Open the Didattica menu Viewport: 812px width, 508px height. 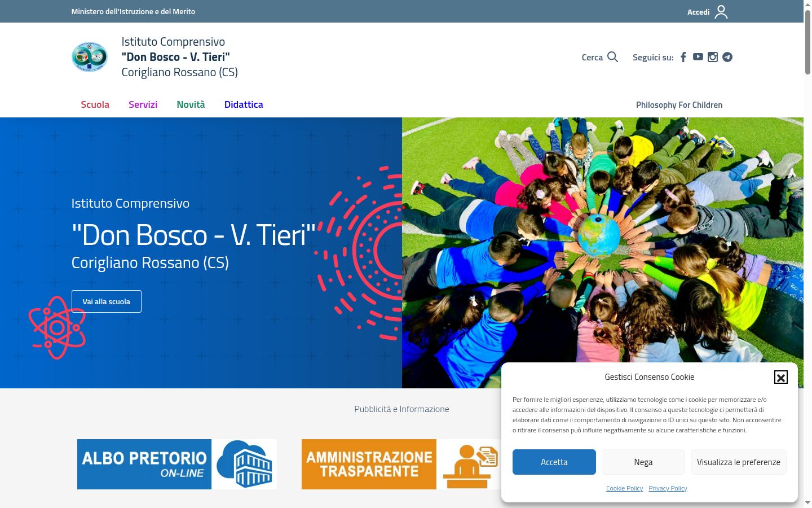coord(244,104)
